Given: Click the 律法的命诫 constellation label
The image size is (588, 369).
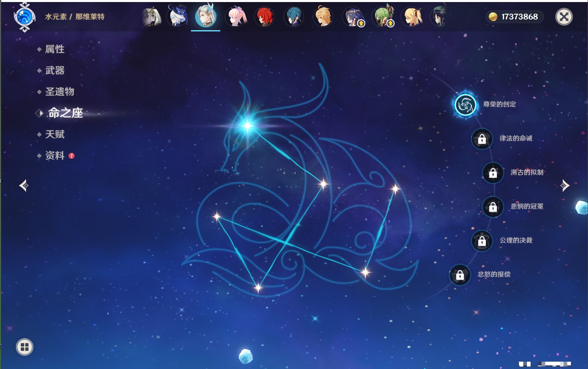Looking at the screenshot, I should point(516,138).
